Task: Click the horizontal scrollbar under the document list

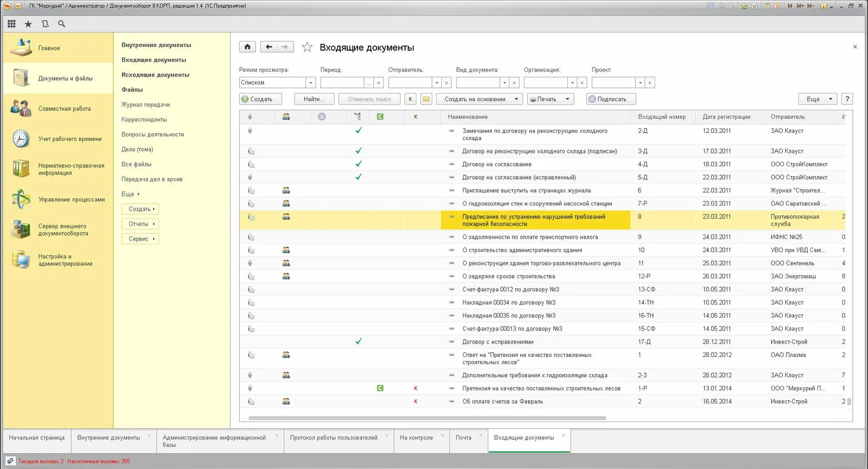Action: (x=427, y=418)
